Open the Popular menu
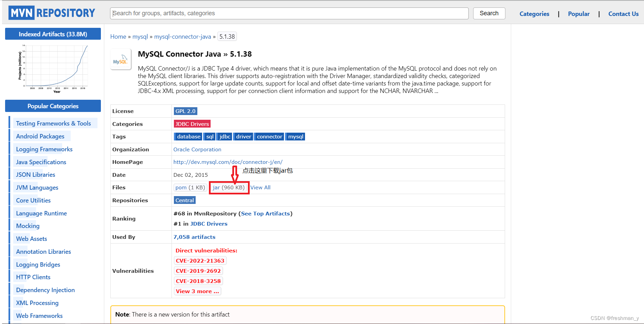Screen dimensions: 644x324 [x=578, y=14]
